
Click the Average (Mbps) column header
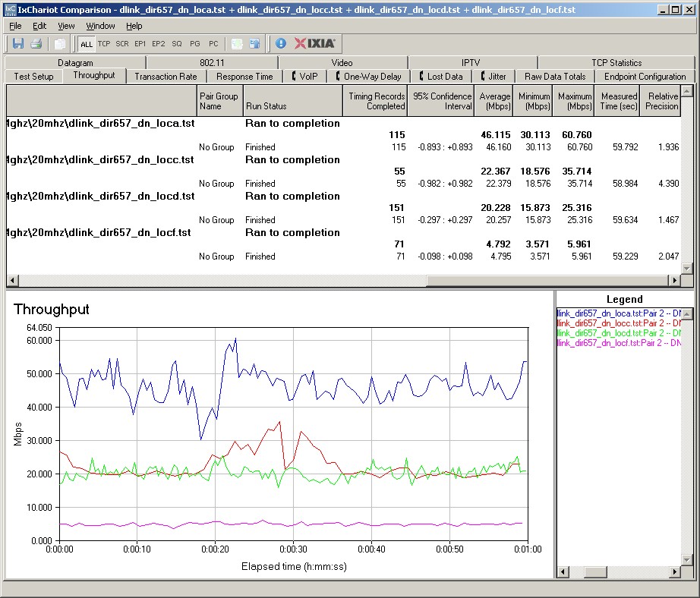[x=493, y=101]
